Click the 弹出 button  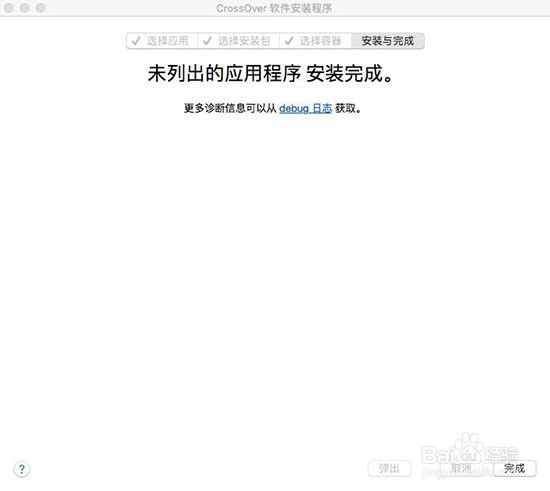(389, 468)
